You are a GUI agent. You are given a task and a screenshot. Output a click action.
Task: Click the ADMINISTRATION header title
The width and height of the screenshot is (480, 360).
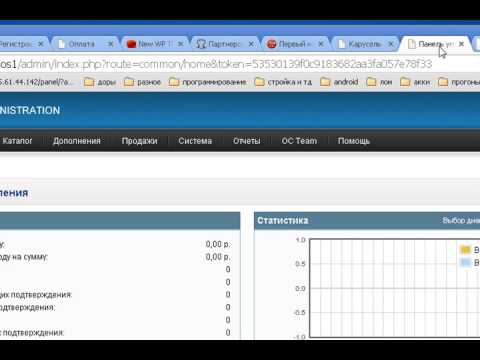30,110
